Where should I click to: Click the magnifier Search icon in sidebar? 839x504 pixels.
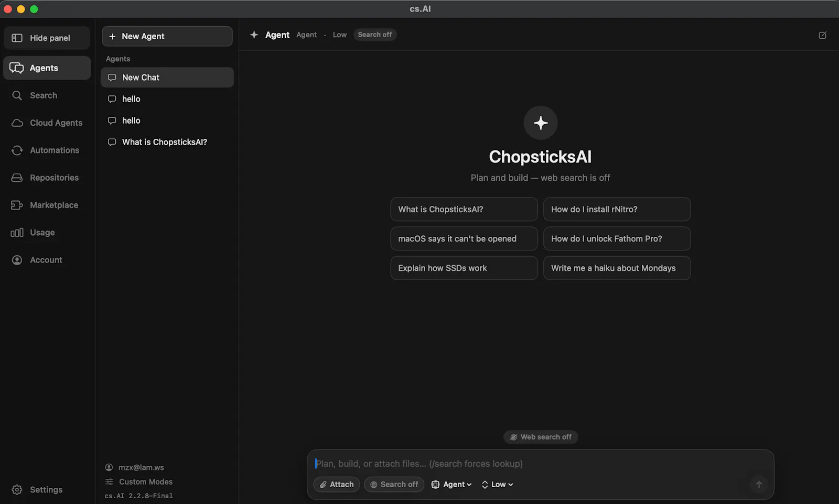click(17, 95)
